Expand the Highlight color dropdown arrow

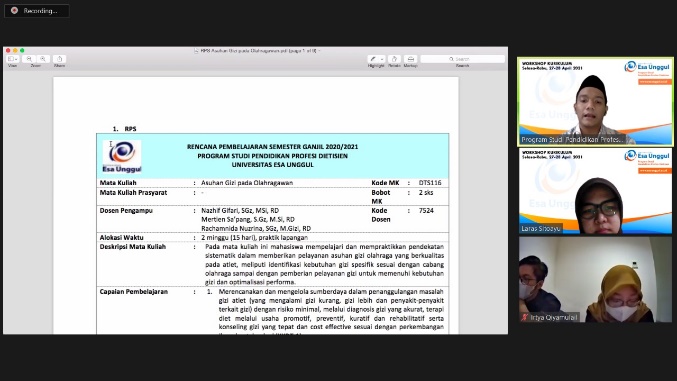(382, 59)
